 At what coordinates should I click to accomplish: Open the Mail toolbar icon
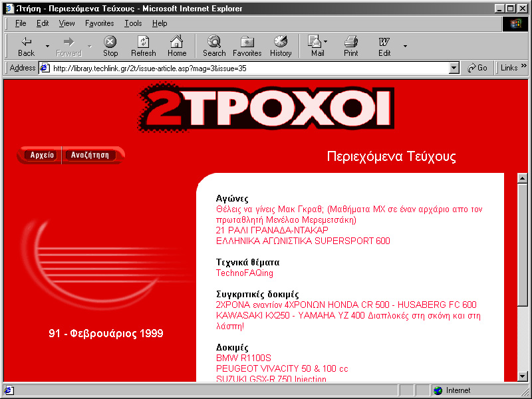pos(315,41)
